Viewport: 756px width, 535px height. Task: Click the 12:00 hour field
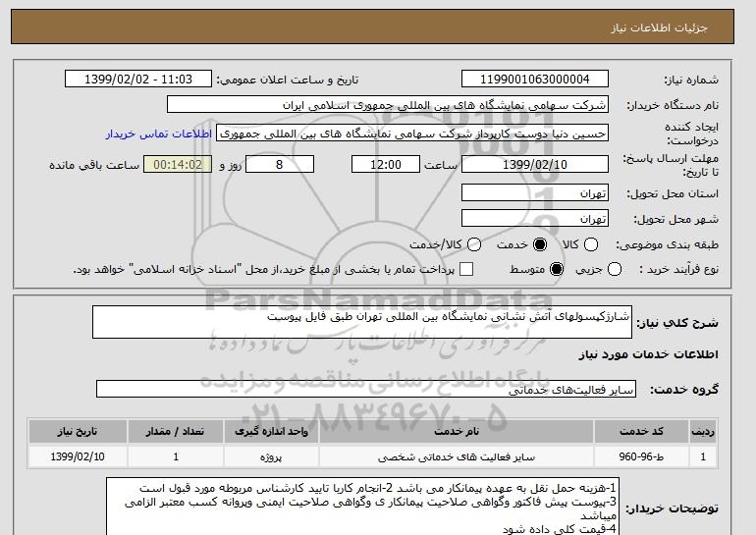tap(386, 164)
